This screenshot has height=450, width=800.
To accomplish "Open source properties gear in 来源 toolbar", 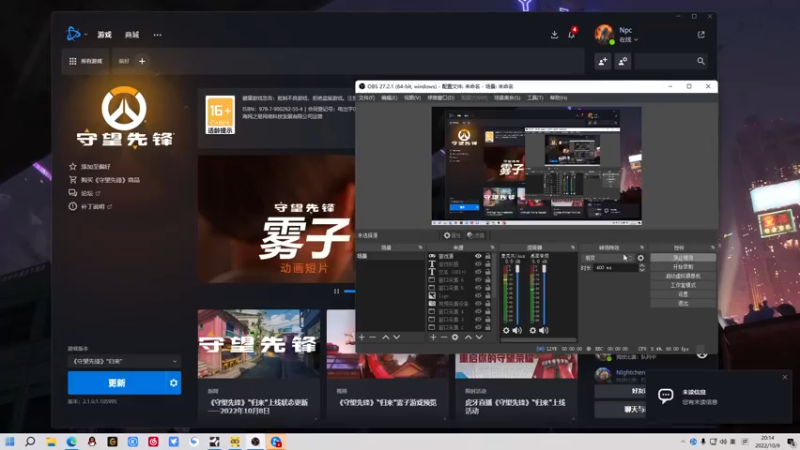I will pos(455,337).
